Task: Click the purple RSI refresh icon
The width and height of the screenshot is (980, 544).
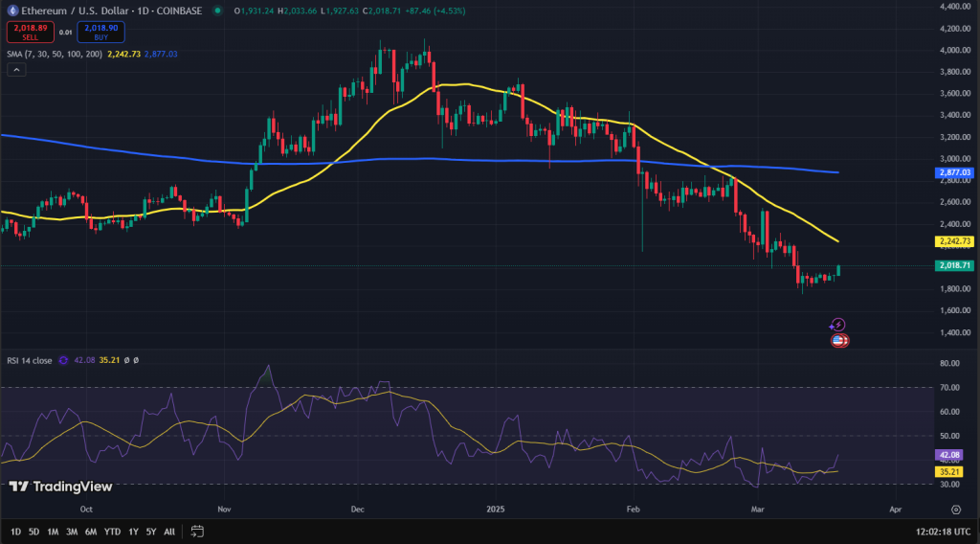Action: coord(63,360)
